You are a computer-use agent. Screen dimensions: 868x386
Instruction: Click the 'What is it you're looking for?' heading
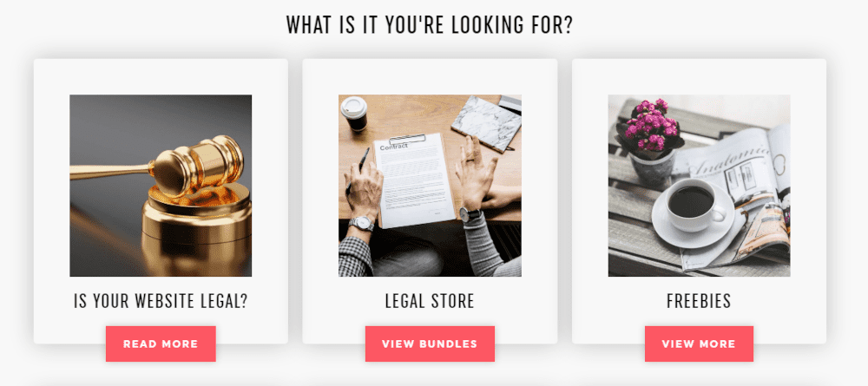click(430, 25)
